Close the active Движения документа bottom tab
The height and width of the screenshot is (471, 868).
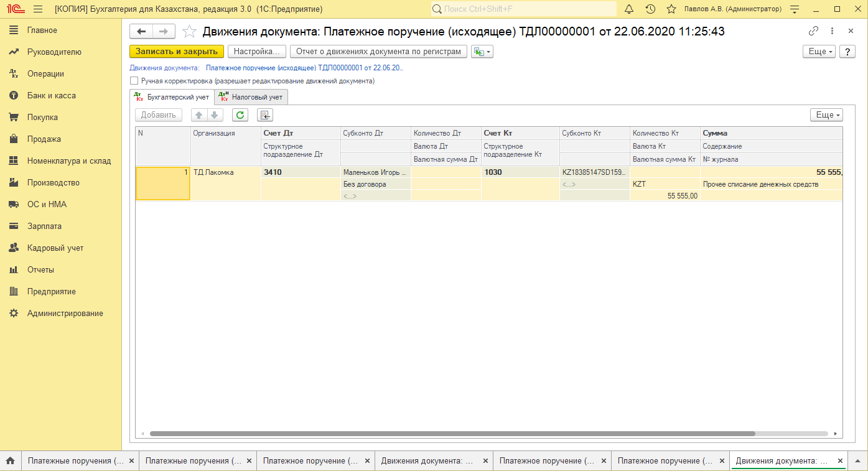point(840,461)
